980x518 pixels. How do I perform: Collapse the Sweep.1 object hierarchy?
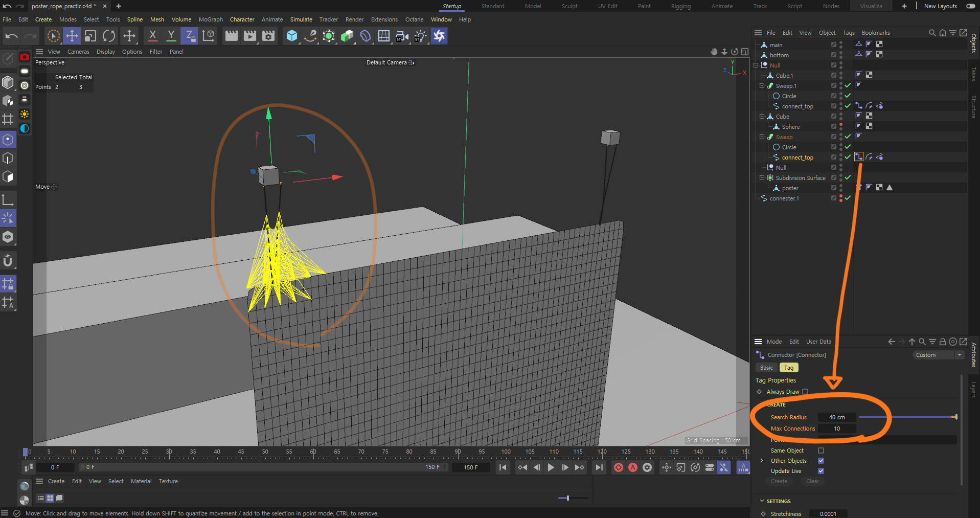coord(762,86)
